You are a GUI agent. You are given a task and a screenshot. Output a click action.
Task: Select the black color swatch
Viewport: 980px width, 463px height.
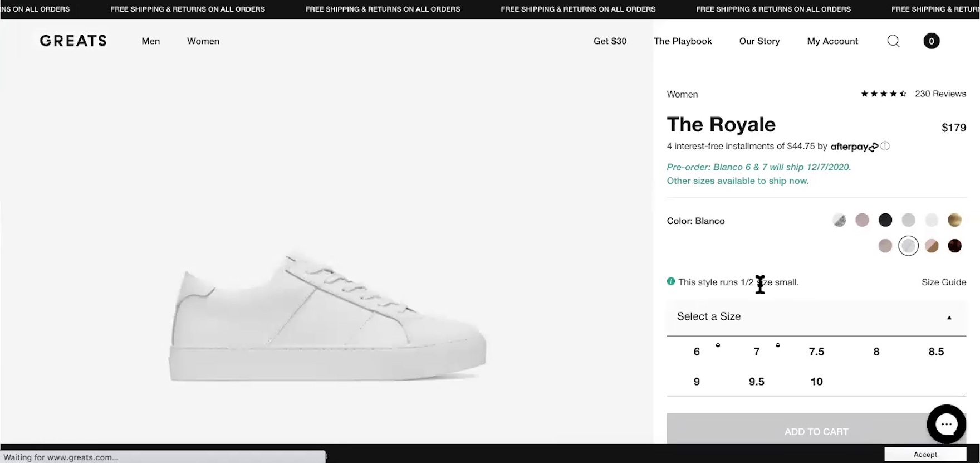click(885, 220)
